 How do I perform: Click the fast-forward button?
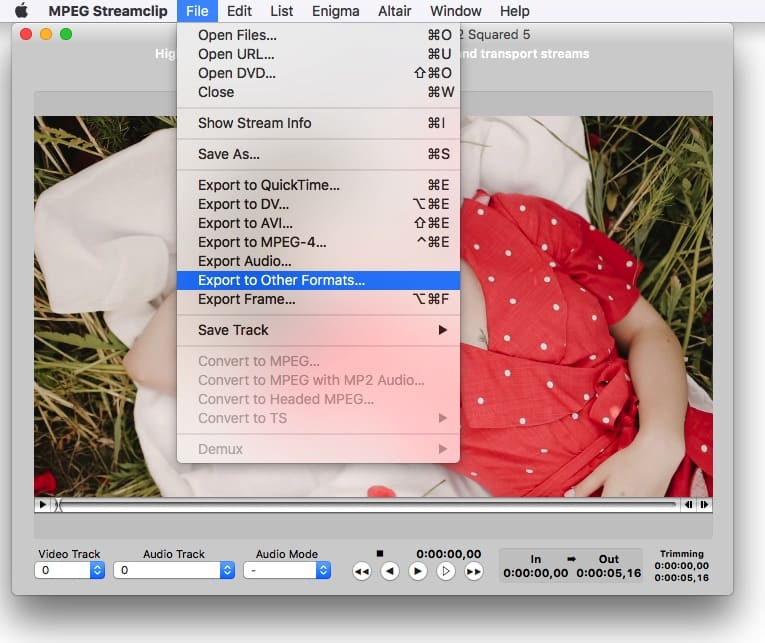point(473,571)
